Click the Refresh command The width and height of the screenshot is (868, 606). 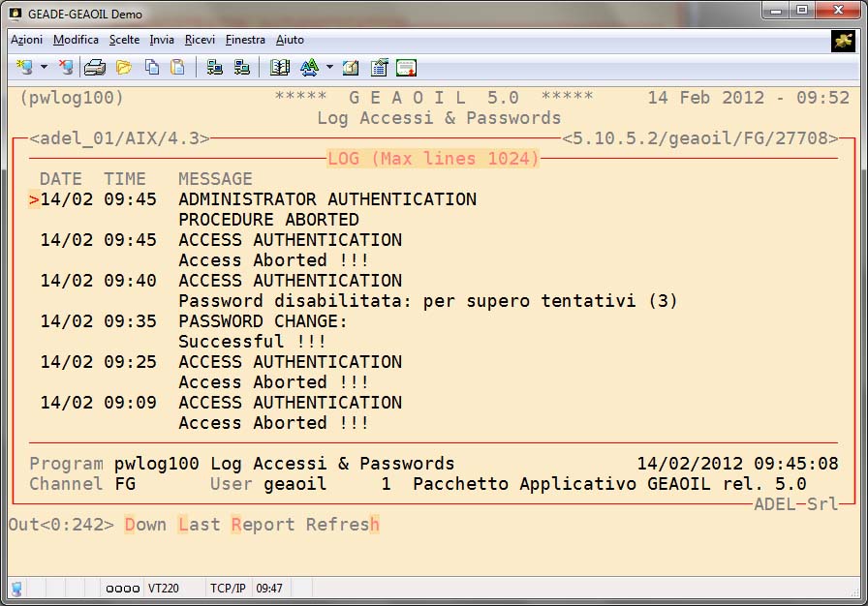point(342,525)
